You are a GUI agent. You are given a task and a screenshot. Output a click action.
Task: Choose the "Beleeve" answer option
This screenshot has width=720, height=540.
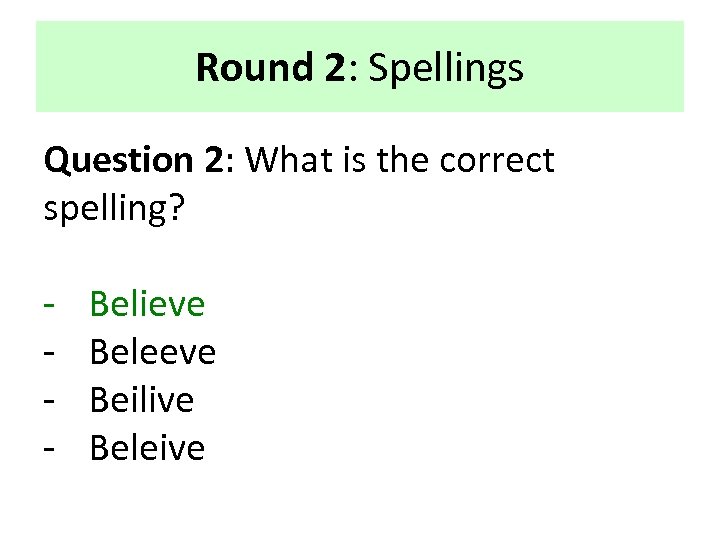tap(152, 352)
